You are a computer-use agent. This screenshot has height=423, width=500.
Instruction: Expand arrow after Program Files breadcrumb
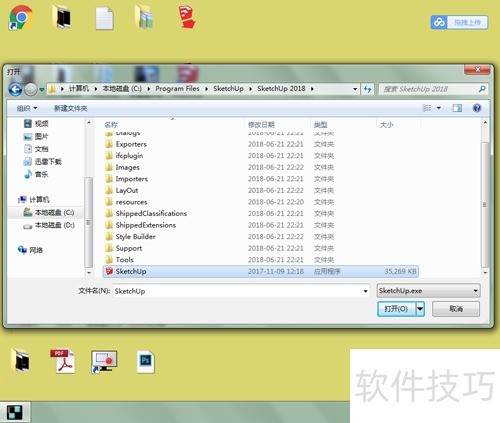(x=206, y=89)
